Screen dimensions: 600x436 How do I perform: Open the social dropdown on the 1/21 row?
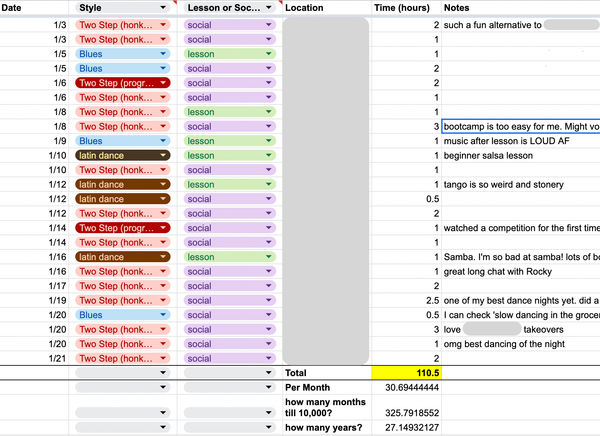(x=270, y=358)
